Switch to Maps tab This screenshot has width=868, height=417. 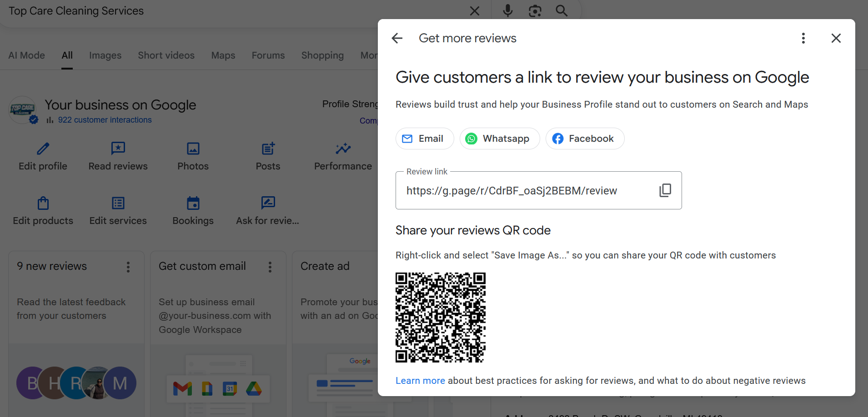[223, 55]
